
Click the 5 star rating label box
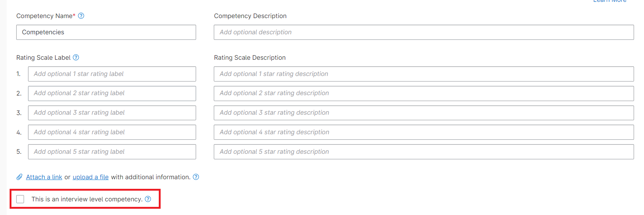112,152
